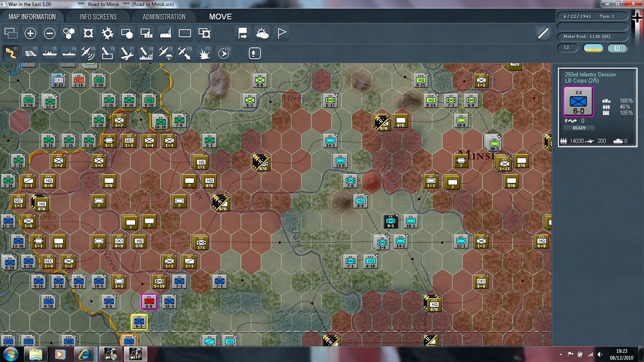Select the F3 ship mode icon
This screenshot has width=644, height=362.
point(49,53)
